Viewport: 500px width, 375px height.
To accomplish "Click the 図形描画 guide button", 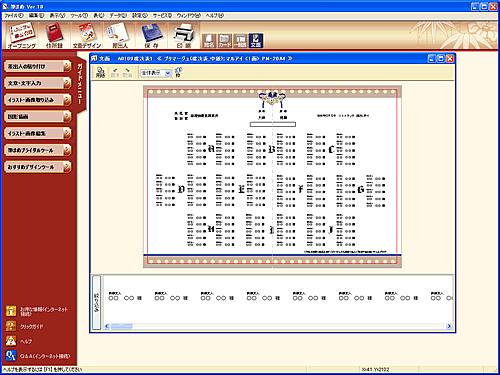I will (38, 117).
